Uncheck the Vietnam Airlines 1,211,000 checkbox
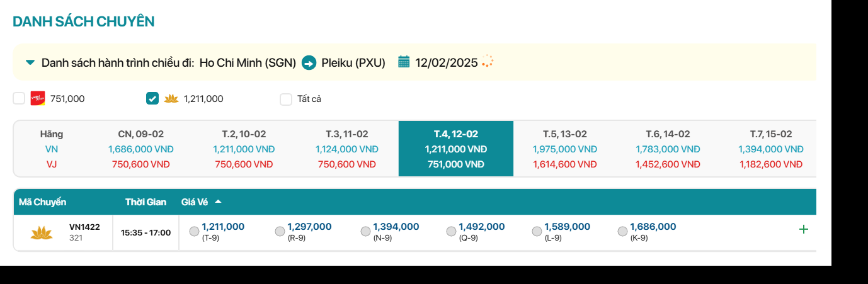The image size is (868, 284). pyautogui.click(x=152, y=98)
